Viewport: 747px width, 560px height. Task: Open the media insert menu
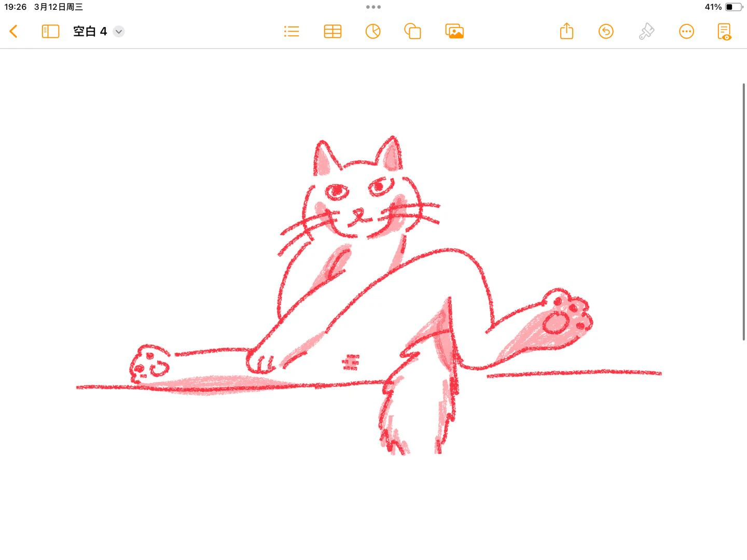[x=454, y=32]
